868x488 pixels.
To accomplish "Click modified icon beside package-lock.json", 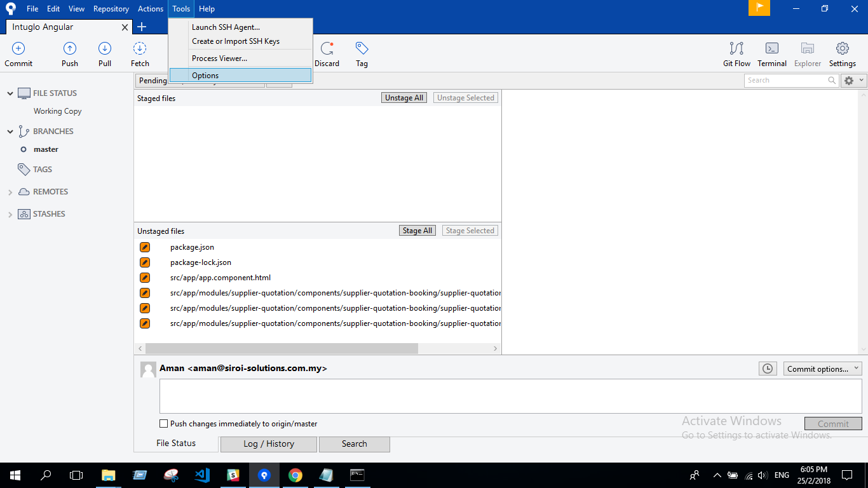I will click(x=145, y=262).
